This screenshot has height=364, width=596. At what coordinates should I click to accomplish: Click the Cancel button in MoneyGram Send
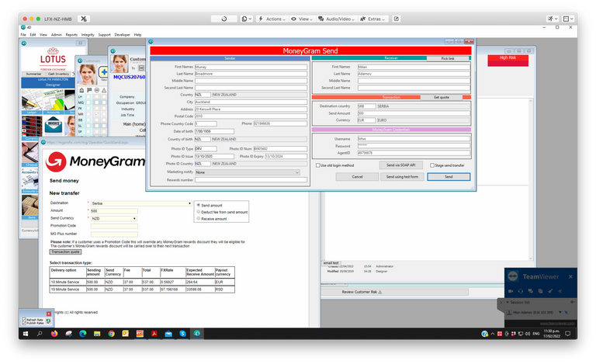point(357,177)
